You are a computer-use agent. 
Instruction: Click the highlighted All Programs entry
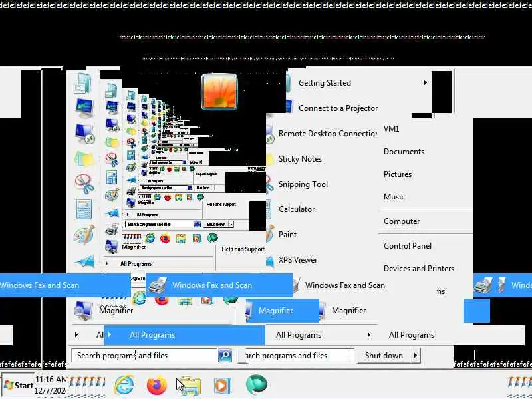tap(185, 335)
